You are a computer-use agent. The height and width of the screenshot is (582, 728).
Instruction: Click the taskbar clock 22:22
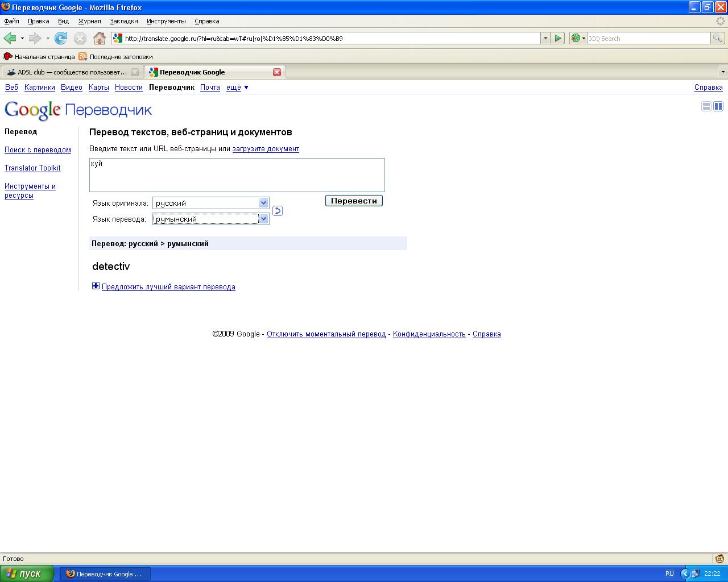click(712, 574)
